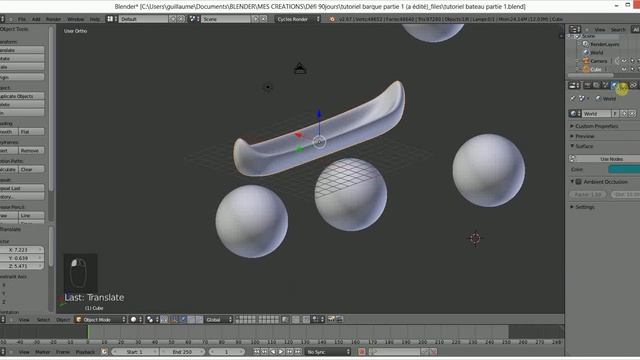
Task: Clear motion paths with Clear button
Action: pos(31,169)
